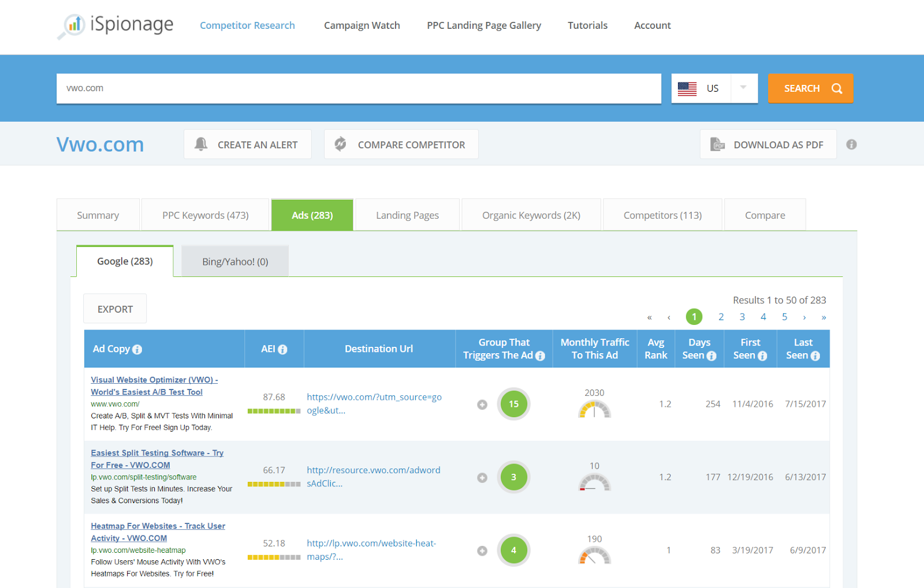924x588 pixels.
Task: Expand the keyword group for the 66.17 AEI ad
Action: coord(482,478)
